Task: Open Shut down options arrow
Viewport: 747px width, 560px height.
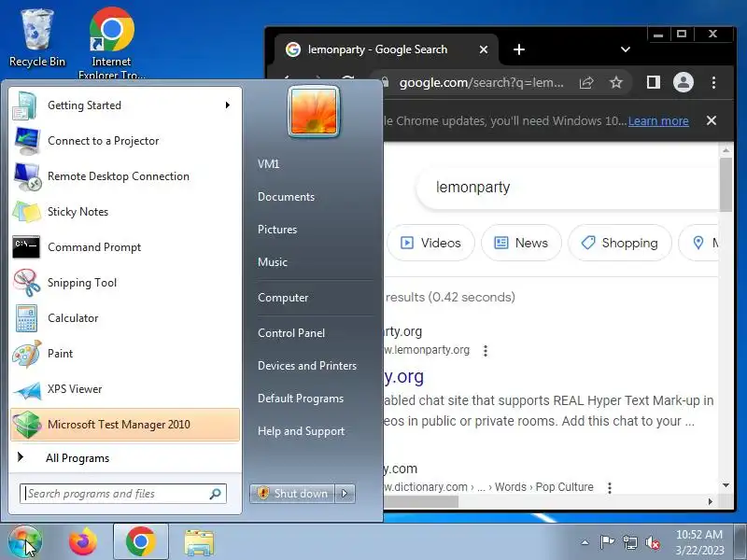Action: (345, 494)
